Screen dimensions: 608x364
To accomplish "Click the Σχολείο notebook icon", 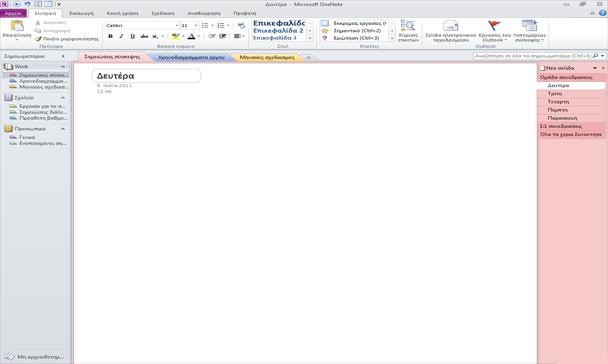I will click(x=8, y=98).
